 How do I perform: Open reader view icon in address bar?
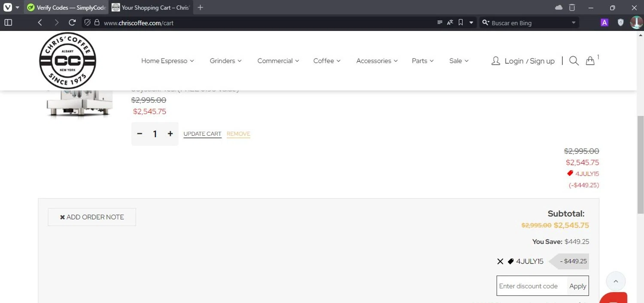point(440,22)
